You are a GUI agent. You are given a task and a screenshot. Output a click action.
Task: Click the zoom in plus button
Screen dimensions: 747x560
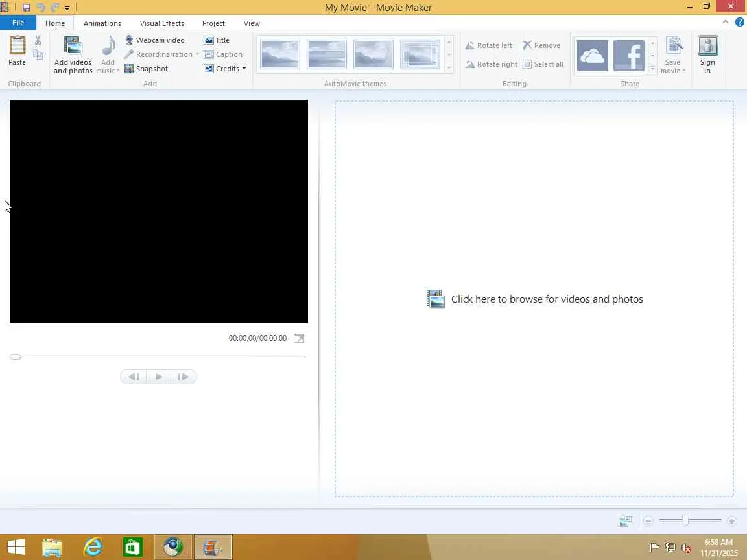pos(732,521)
